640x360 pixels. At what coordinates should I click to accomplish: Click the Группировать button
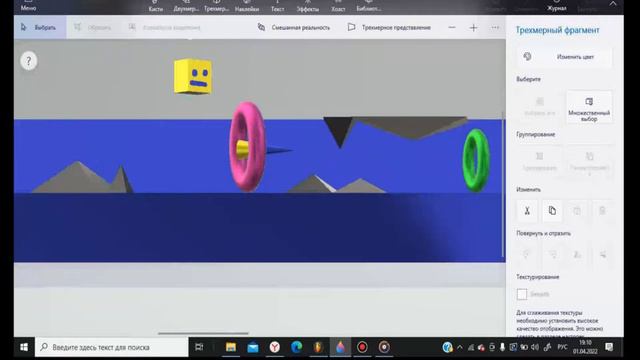[540, 161]
